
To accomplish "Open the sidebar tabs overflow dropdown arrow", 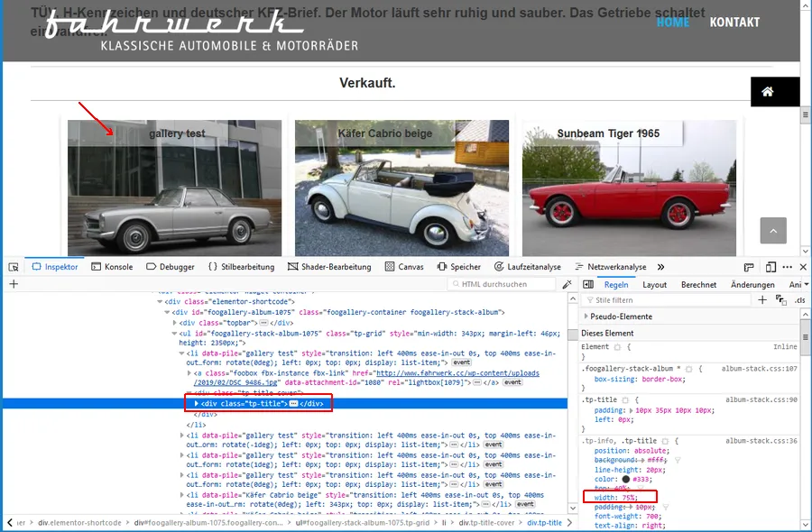I will (807, 285).
